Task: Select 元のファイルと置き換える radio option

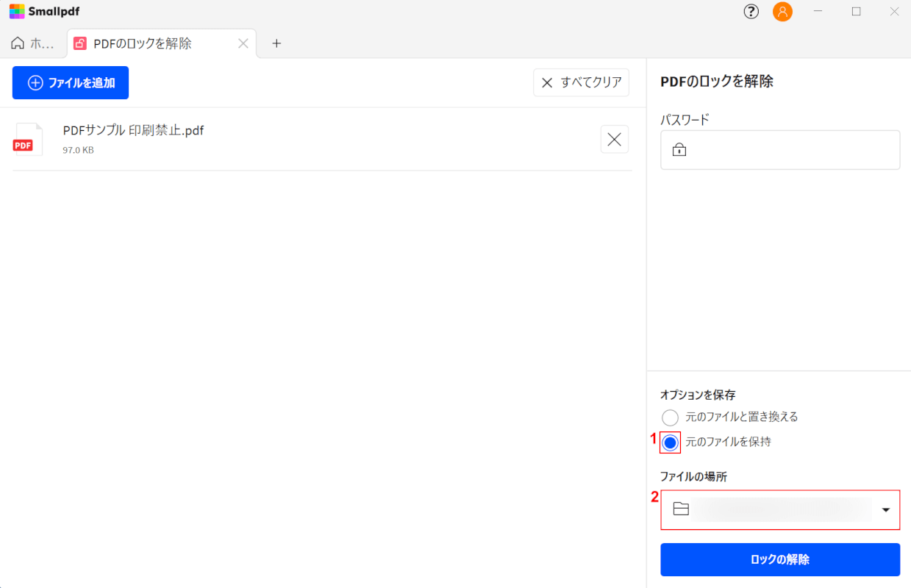Action: (670, 417)
